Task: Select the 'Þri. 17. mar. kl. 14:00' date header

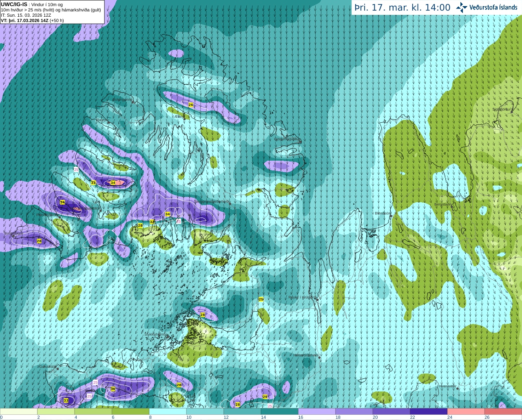Action: pos(403,7)
